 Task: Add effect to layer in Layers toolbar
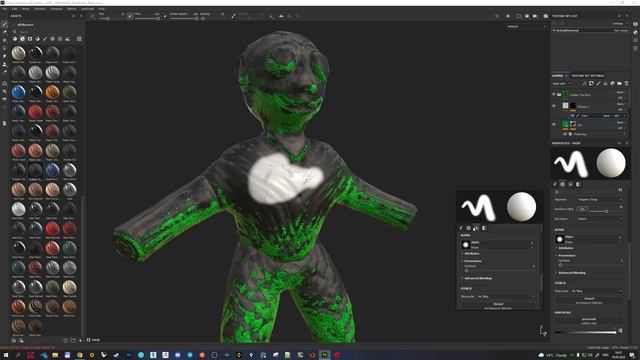coord(584,84)
